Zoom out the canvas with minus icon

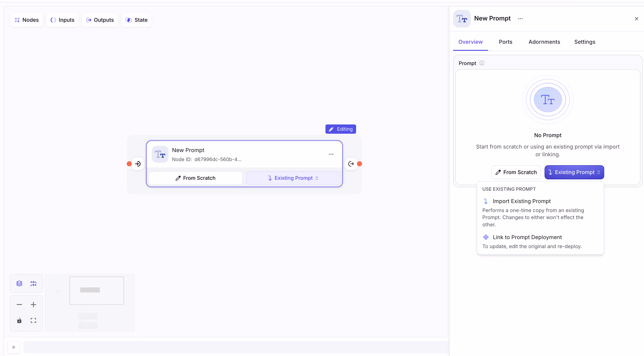point(19,305)
